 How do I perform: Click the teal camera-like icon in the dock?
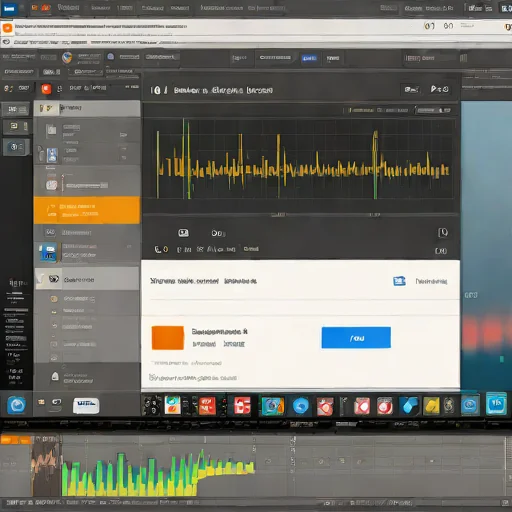pos(273,406)
